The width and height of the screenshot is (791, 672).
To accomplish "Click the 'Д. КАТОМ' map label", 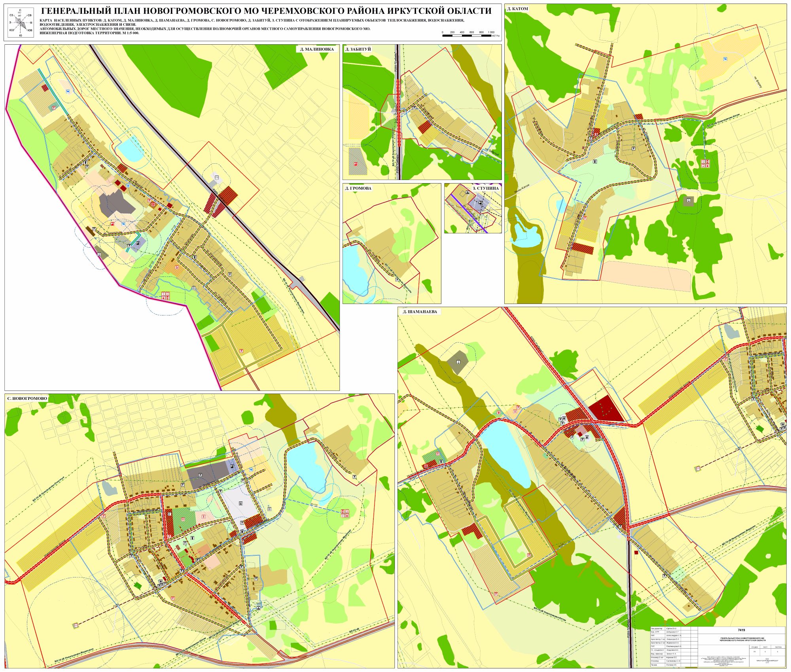I will click(x=518, y=8).
